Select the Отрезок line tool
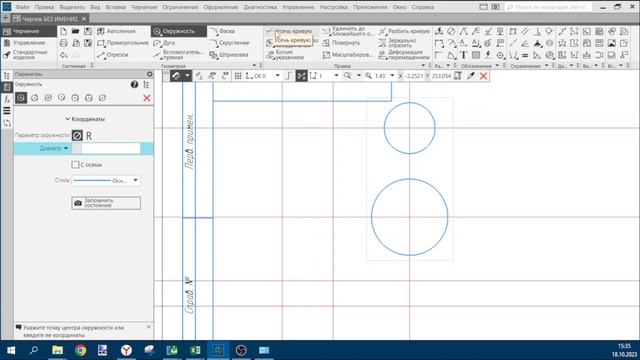This screenshot has height=360, width=640. pos(113,55)
